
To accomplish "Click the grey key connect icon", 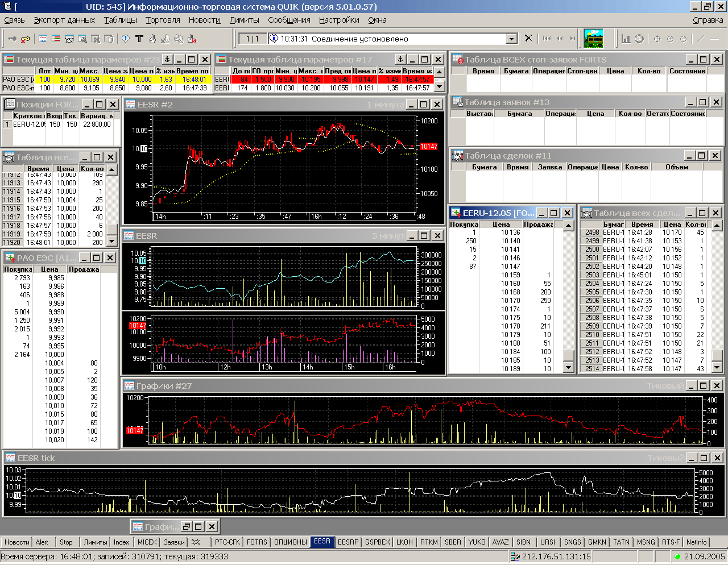I will coord(13,39).
